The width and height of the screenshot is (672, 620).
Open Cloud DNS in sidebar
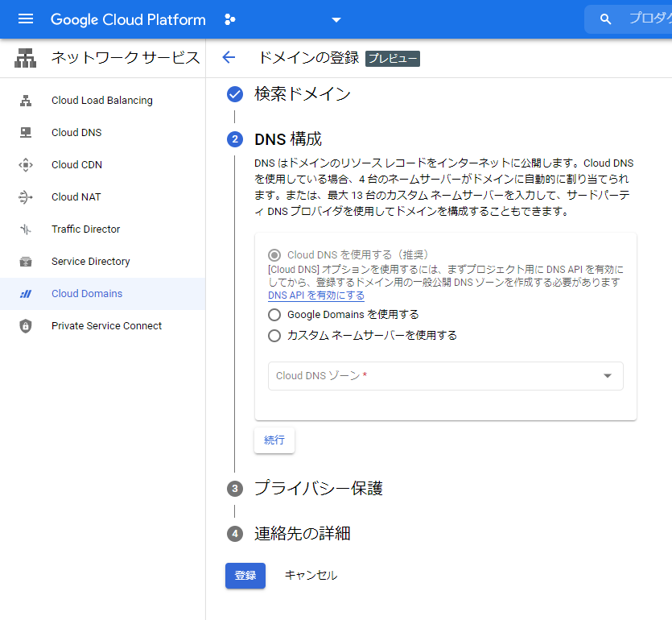pyautogui.click(x=76, y=133)
